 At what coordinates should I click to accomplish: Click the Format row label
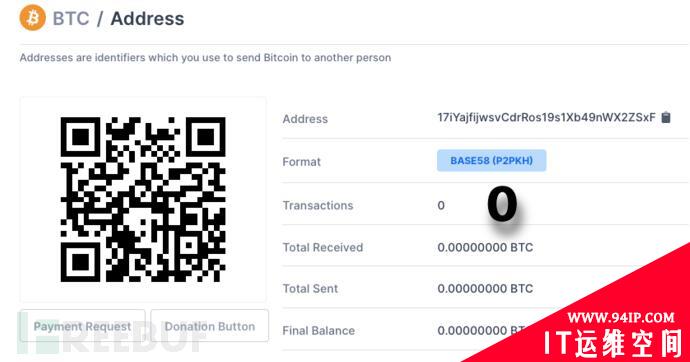tap(301, 162)
